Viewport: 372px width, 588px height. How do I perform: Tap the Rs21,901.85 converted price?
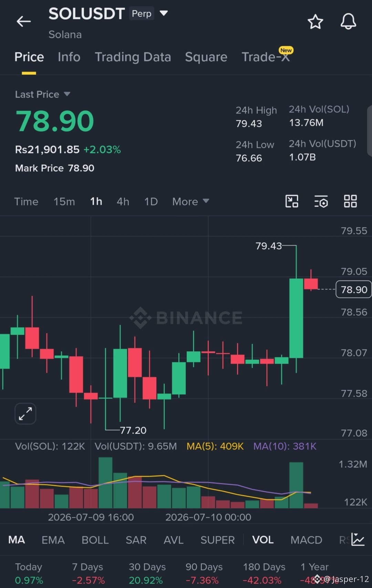tap(47, 150)
